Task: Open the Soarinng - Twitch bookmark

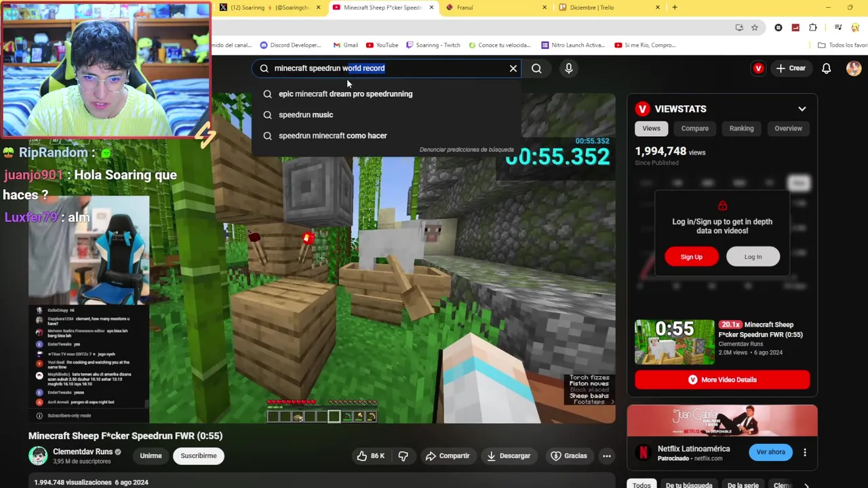Action: [x=433, y=45]
